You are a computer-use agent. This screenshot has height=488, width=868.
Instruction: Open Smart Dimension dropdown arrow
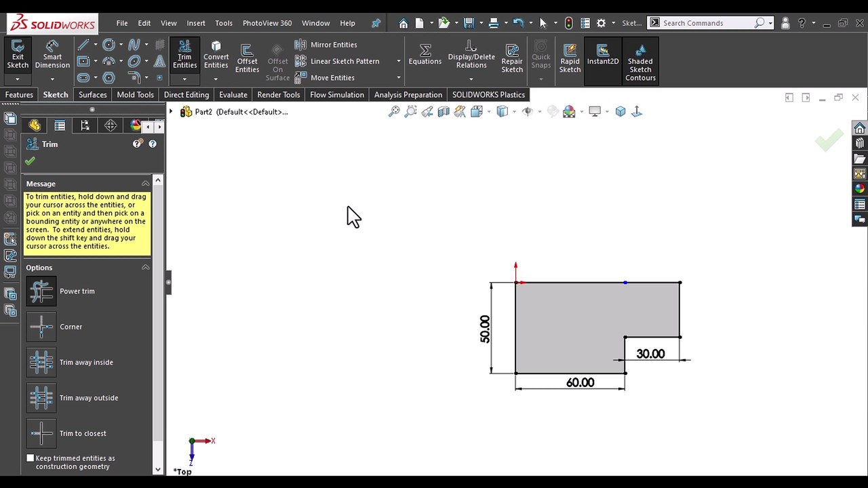tap(52, 79)
